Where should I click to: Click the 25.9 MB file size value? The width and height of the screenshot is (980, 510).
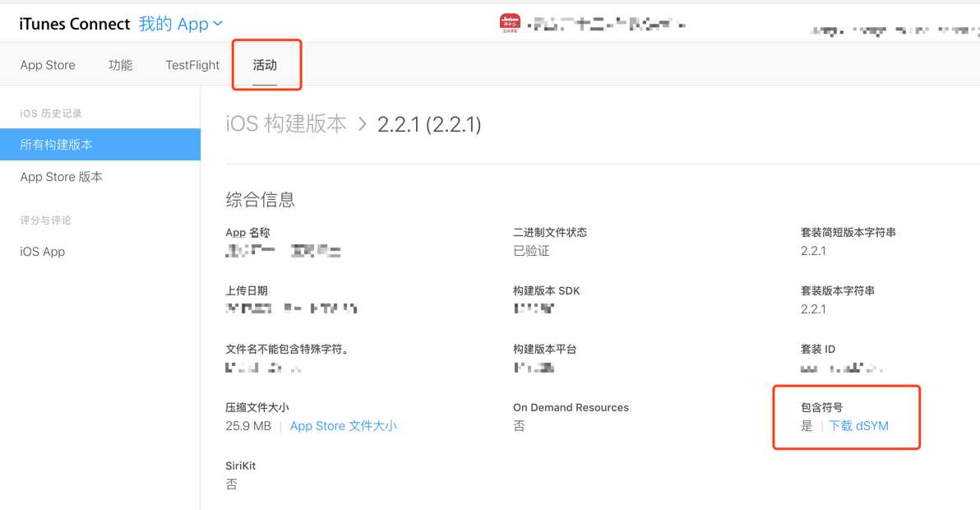tap(248, 426)
